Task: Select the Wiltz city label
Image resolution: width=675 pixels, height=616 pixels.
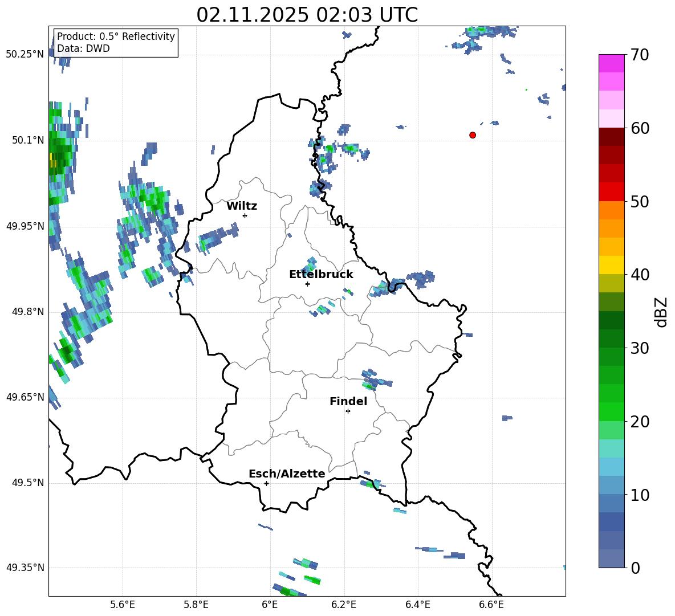Action: pyautogui.click(x=242, y=206)
